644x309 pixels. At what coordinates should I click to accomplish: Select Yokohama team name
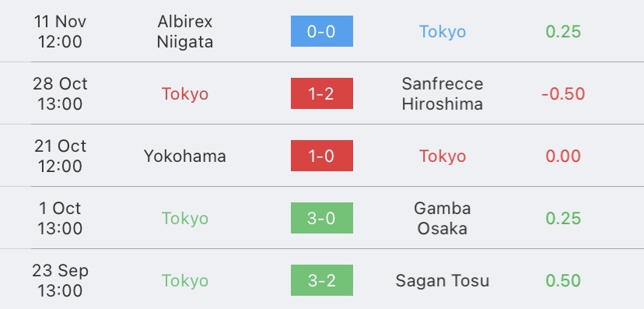click(x=185, y=156)
